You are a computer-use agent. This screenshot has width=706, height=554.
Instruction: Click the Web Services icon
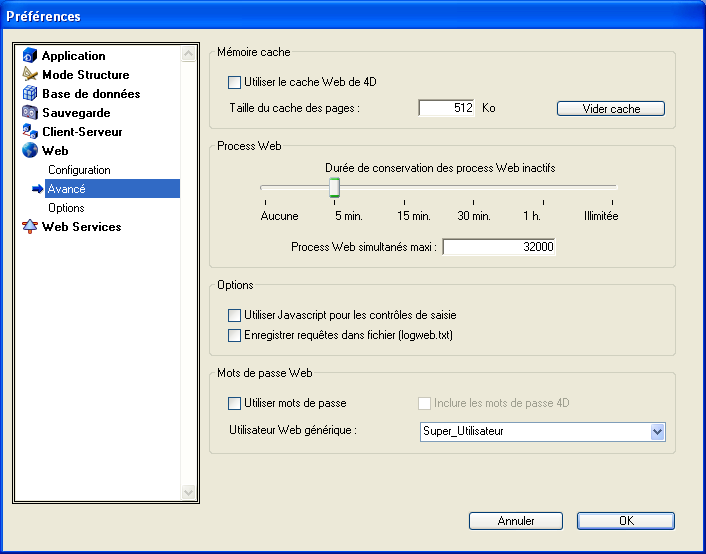(x=29, y=227)
